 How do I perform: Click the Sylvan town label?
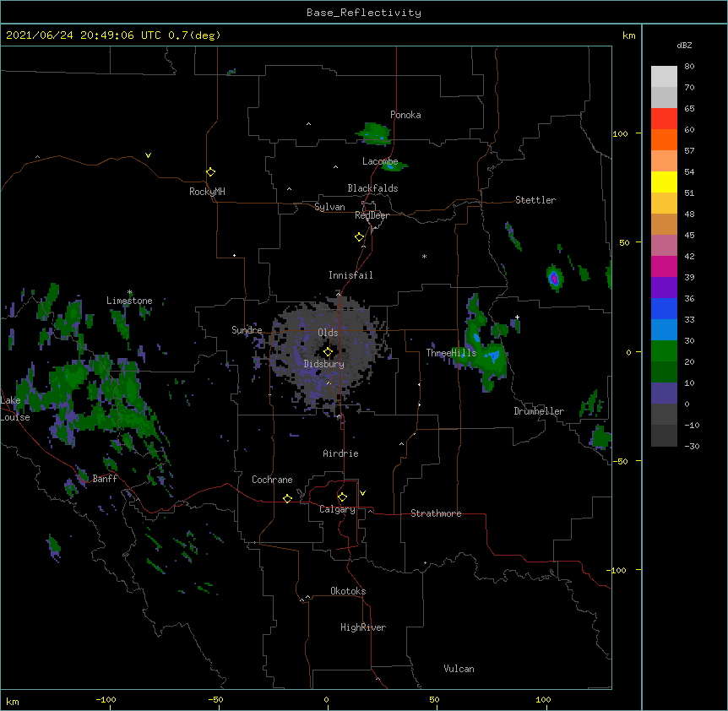click(329, 207)
